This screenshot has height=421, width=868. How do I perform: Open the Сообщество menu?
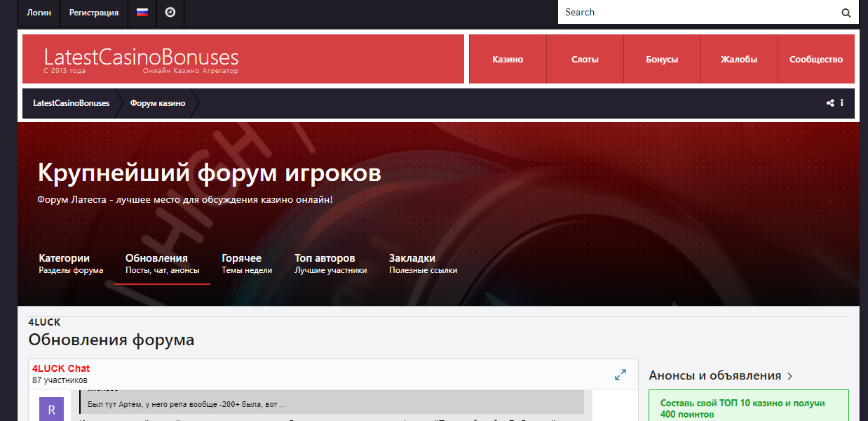pos(816,60)
